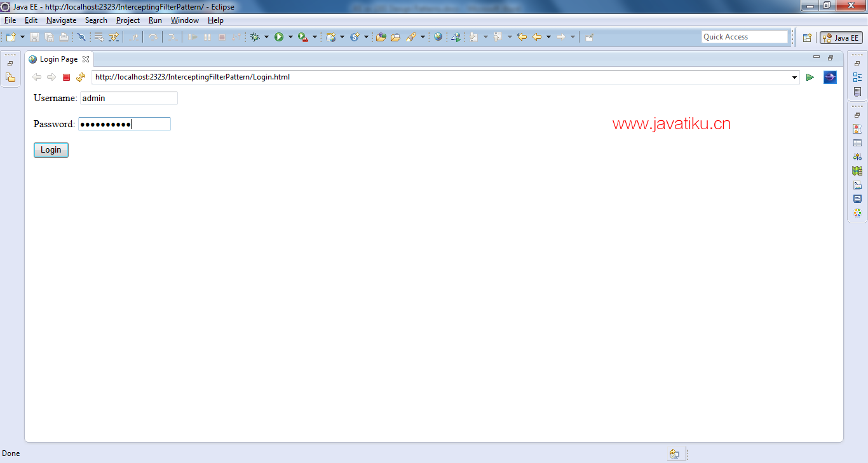Open the Navigate menu

[x=61, y=20]
